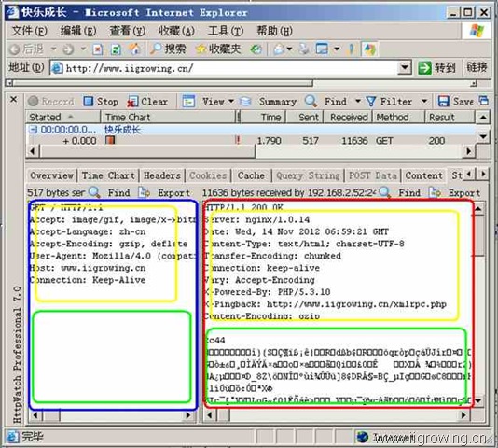
Task: Stop HttpWatch recording
Action: pyautogui.click(x=101, y=102)
